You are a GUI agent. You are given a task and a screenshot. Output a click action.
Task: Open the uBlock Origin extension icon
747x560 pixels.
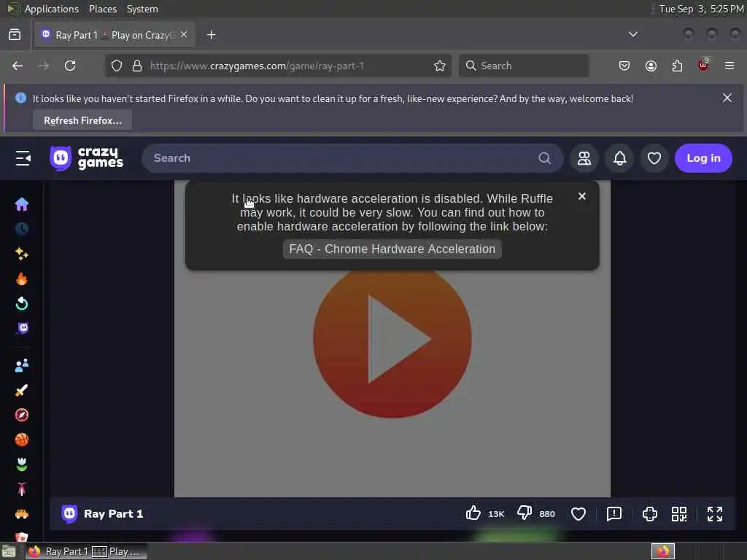(x=703, y=65)
